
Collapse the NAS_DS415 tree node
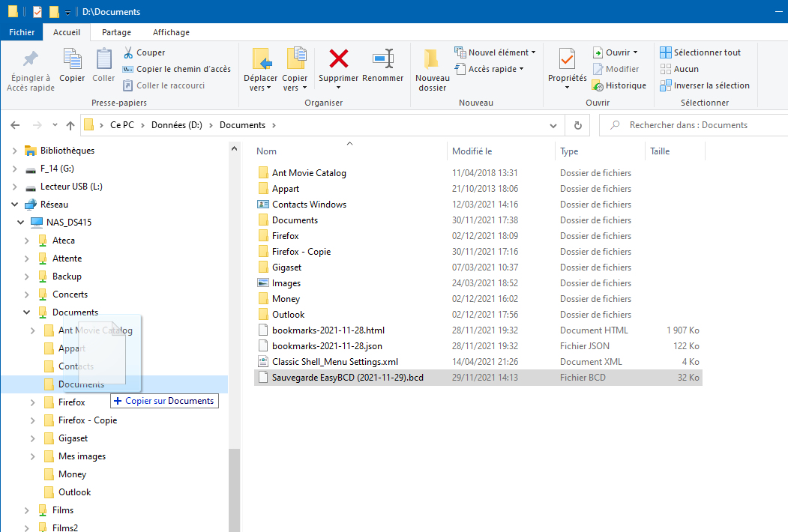pyautogui.click(x=20, y=223)
